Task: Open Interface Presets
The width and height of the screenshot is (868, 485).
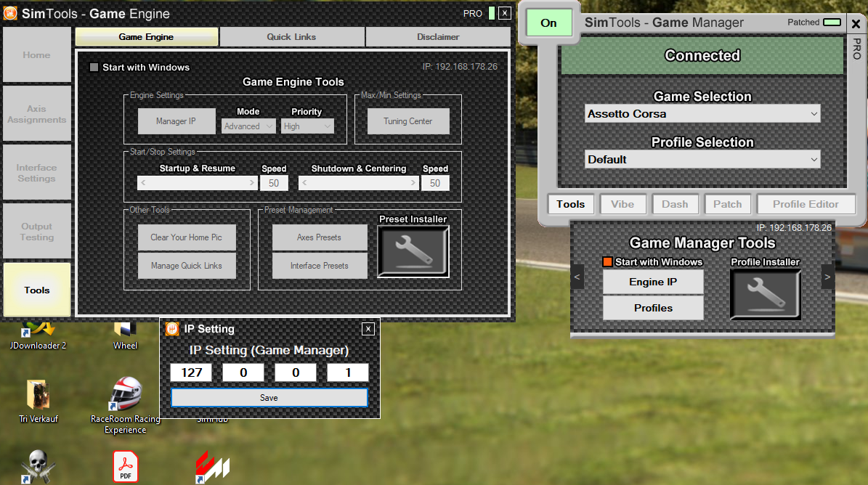Action: click(x=320, y=266)
